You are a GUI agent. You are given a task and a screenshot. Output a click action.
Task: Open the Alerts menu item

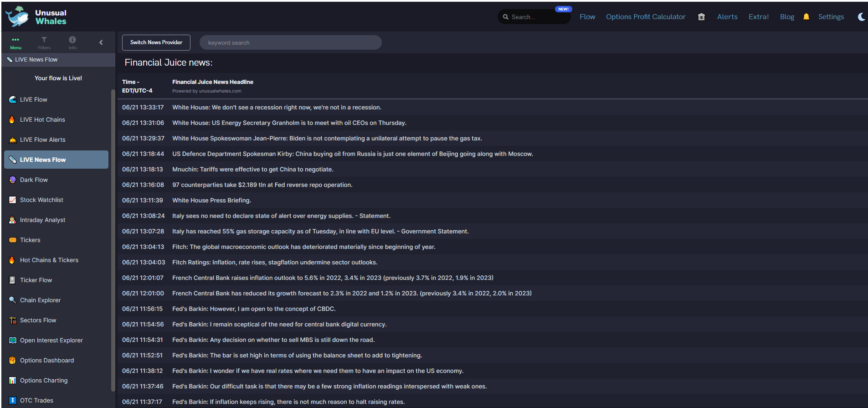[x=727, y=17]
